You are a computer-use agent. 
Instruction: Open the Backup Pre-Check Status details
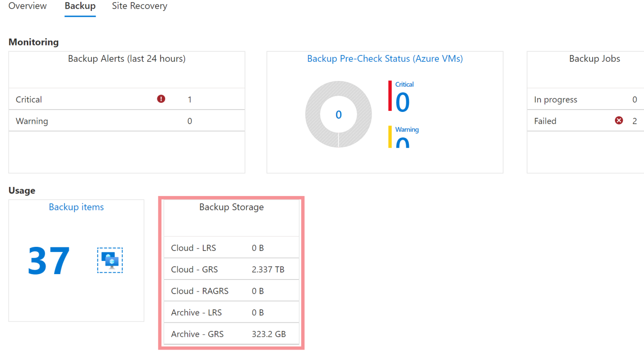click(x=385, y=58)
